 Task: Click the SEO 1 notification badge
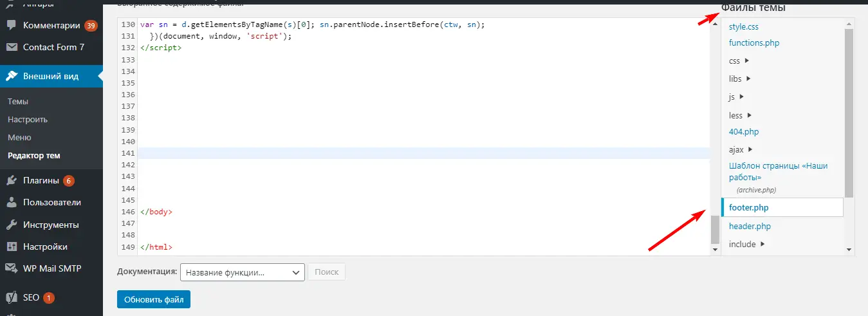click(49, 297)
